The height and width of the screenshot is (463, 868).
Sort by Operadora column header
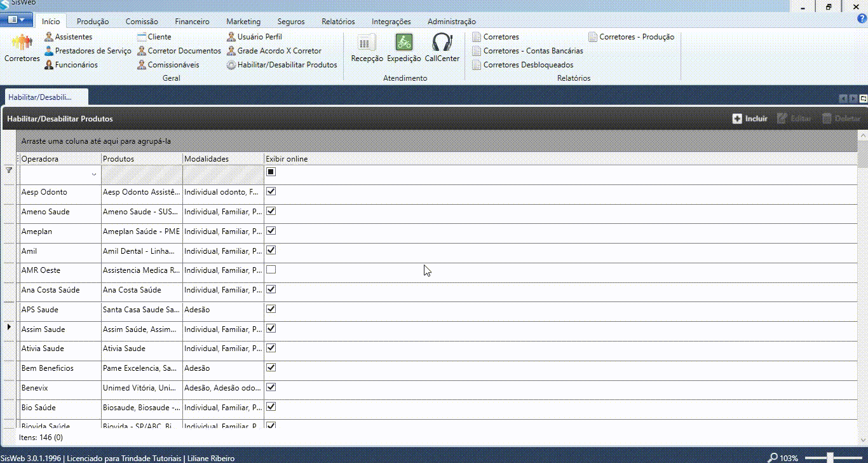[x=60, y=158]
